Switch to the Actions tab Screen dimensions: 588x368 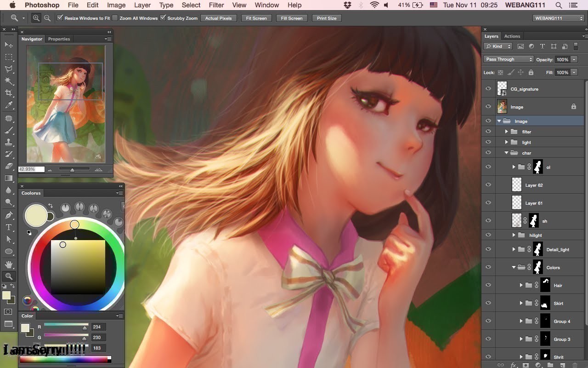[512, 36]
